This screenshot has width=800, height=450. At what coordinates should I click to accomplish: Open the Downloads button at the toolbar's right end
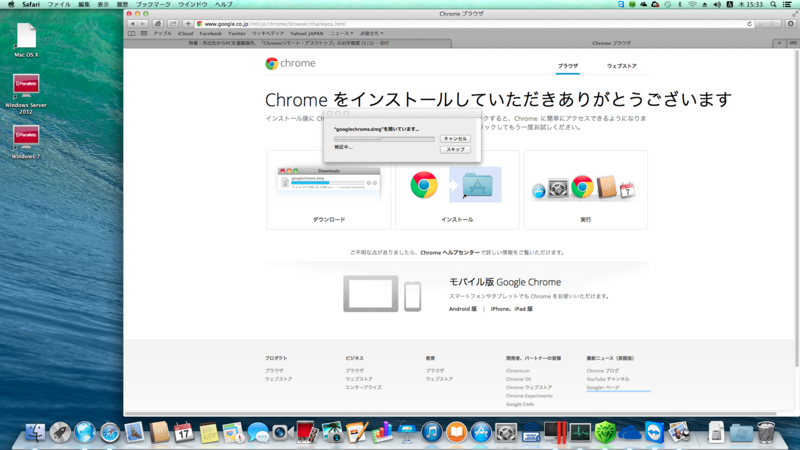tap(791, 24)
